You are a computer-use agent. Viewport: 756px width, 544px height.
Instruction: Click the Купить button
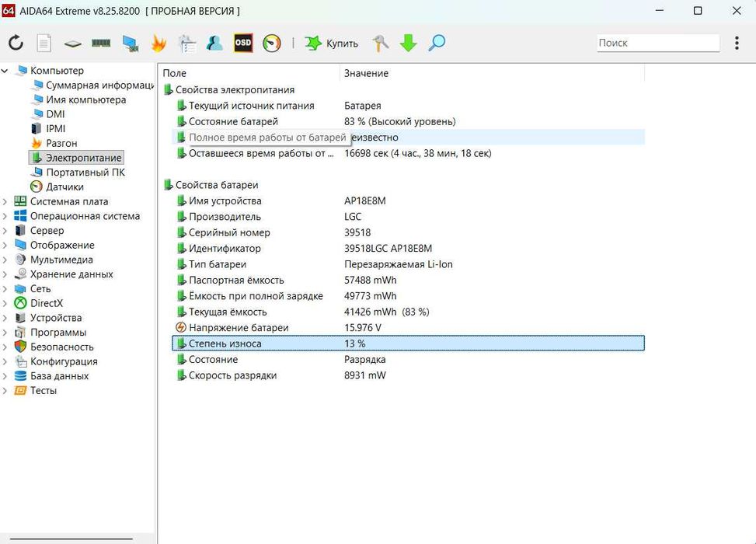[332, 44]
